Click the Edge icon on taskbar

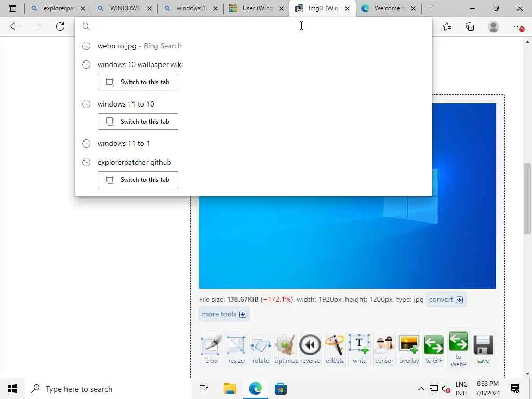tap(256, 389)
